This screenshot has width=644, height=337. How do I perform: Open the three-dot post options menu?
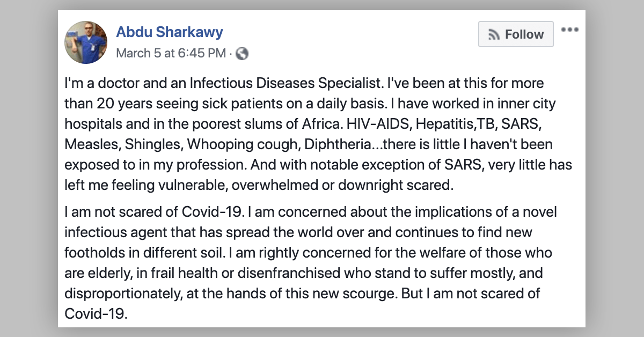[x=569, y=30]
